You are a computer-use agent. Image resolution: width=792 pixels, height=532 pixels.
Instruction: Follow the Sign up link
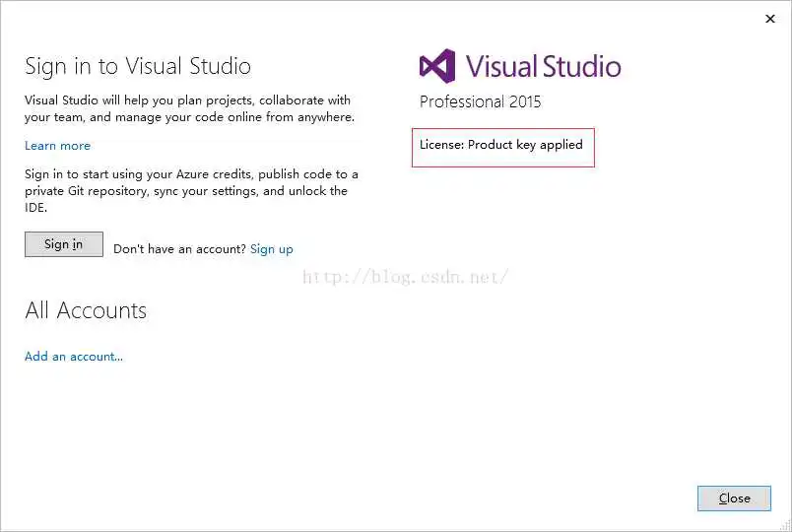[271, 249]
